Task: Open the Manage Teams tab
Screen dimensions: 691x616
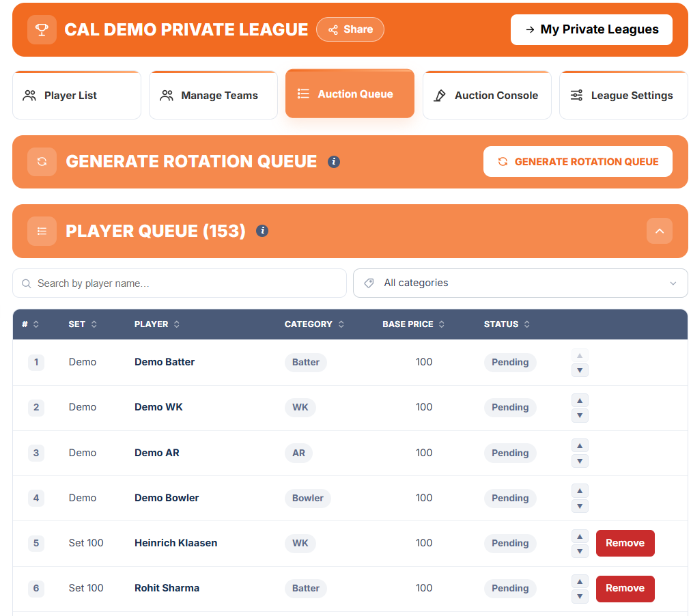Action: click(213, 95)
